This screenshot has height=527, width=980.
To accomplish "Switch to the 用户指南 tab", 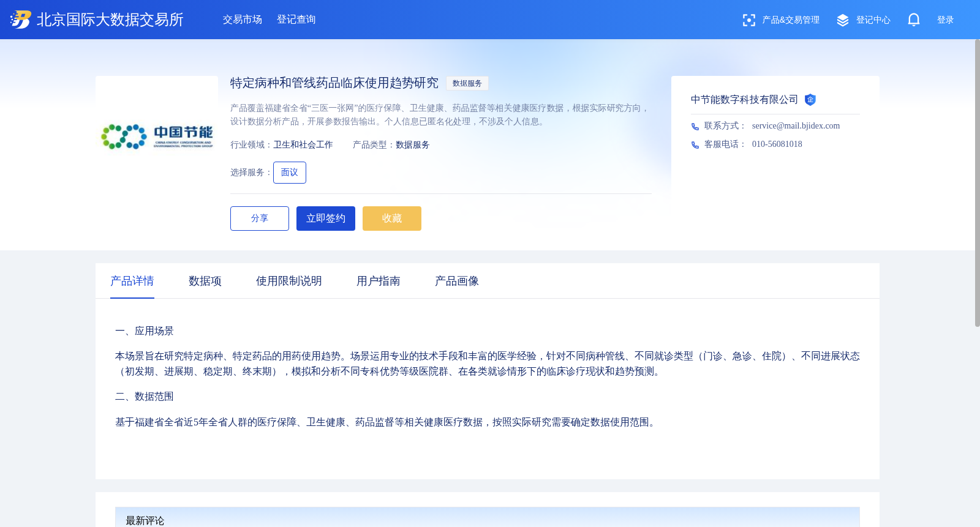I will click(x=379, y=281).
